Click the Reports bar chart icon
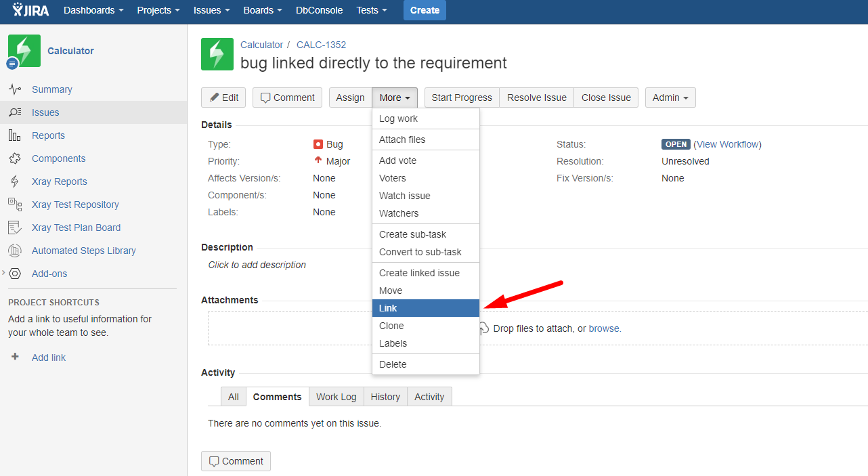 15,135
